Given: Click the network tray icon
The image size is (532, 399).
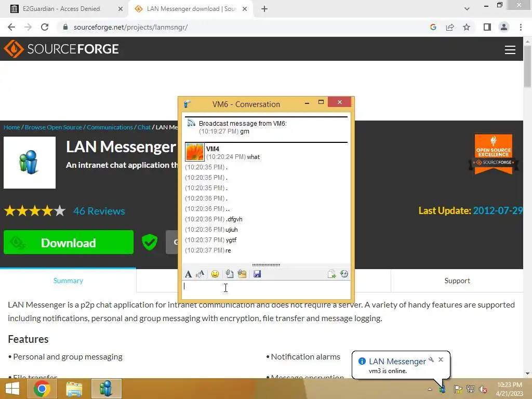Looking at the screenshot, I should coord(471,389).
